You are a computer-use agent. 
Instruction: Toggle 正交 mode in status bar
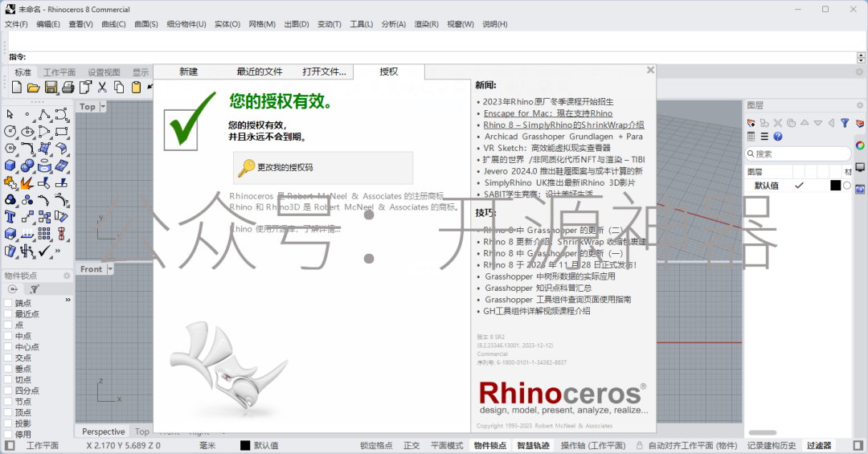click(411, 446)
